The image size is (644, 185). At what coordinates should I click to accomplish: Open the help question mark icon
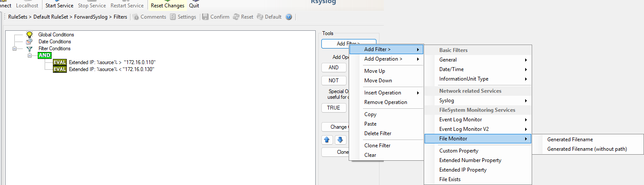click(x=289, y=17)
